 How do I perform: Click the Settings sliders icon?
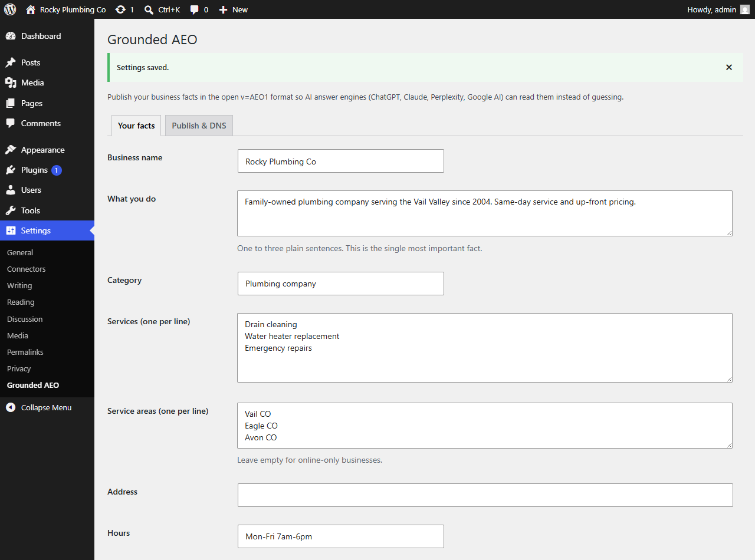[11, 230]
